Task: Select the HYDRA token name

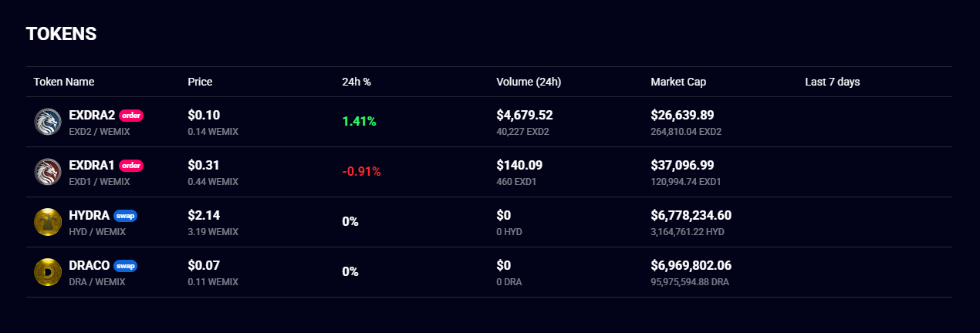Action: coord(90,216)
